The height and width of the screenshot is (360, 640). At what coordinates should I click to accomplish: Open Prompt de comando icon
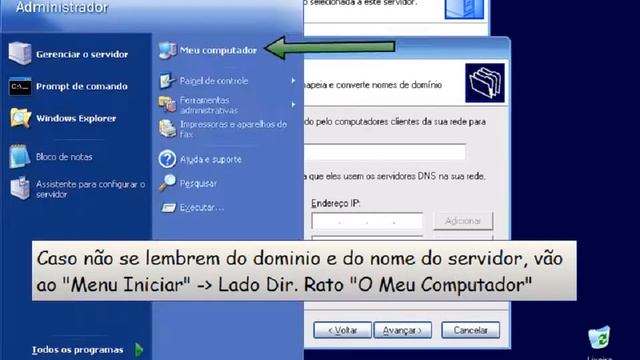tap(20, 86)
